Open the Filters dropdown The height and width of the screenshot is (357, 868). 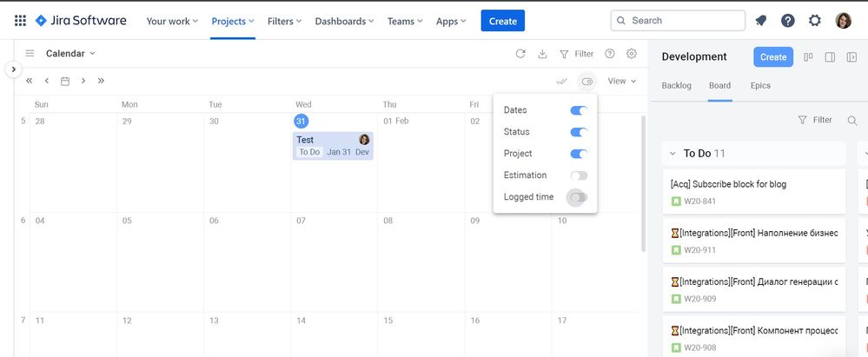284,21
